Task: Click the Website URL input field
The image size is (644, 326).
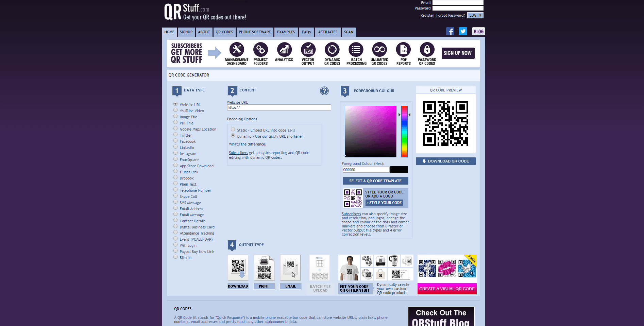Action: pos(279,107)
